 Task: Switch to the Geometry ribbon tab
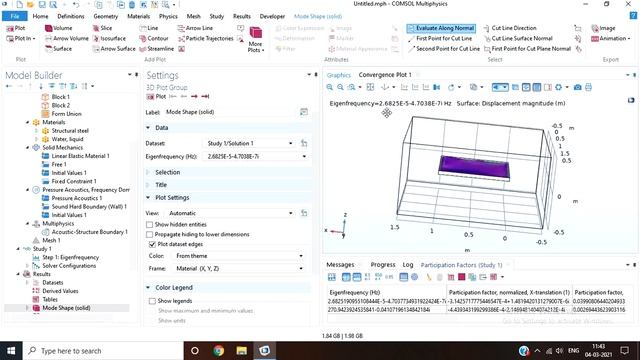(x=106, y=16)
